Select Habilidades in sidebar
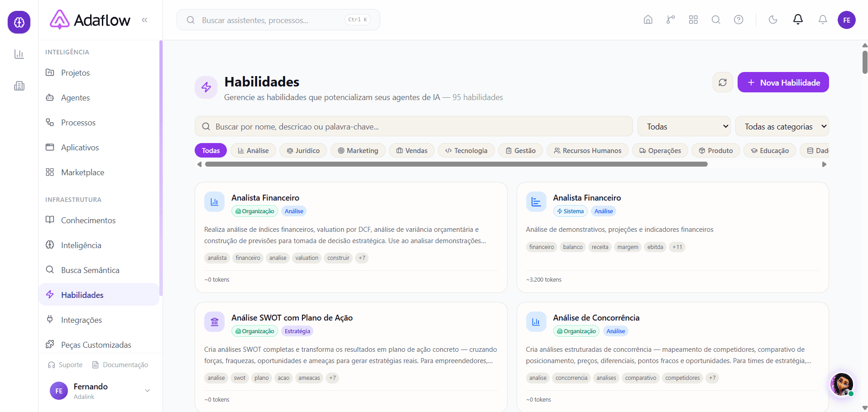The width and height of the screenshot is (868, 412). tap(99, 295)
